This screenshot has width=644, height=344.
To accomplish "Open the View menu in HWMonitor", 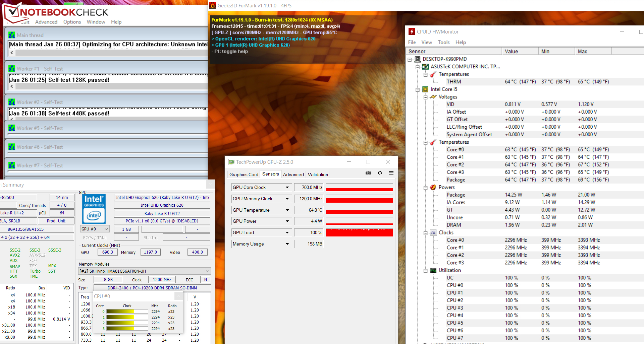I will 427,42.
